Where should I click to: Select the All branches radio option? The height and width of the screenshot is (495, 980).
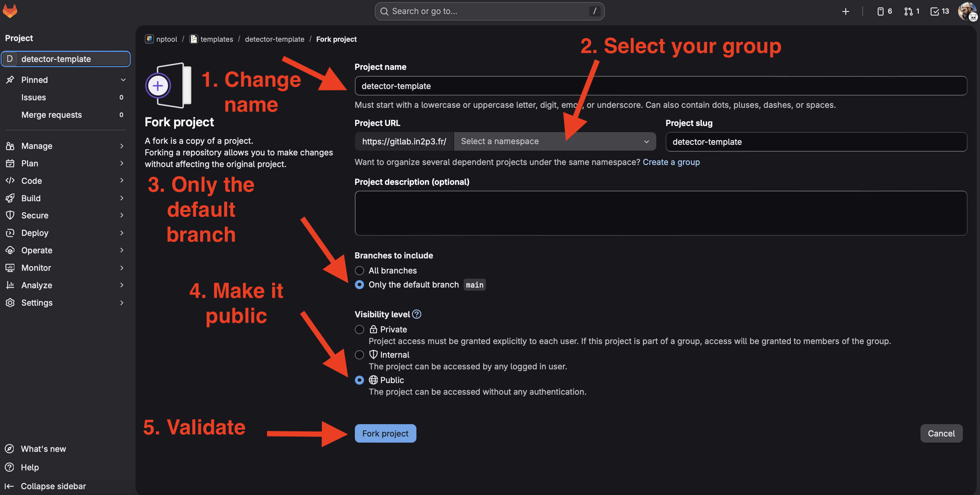(359, 270)
